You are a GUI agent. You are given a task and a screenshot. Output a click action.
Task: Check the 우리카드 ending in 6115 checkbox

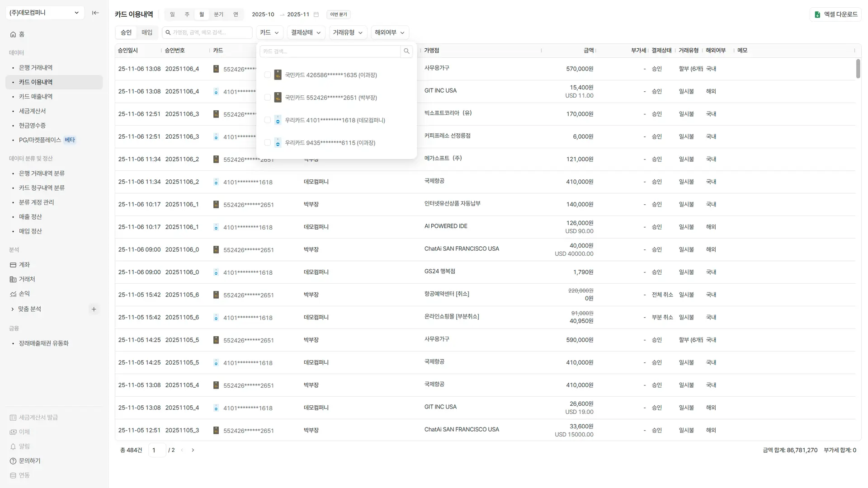267,143
